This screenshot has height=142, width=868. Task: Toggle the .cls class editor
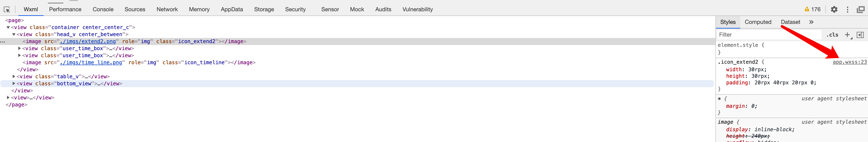pos(832,35)
